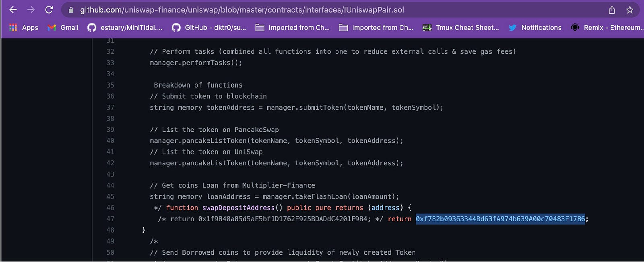Reload the page with the refresh icon
Image resolution: width=644 pixels, height=262 pixels.
(x=49, y=10)
